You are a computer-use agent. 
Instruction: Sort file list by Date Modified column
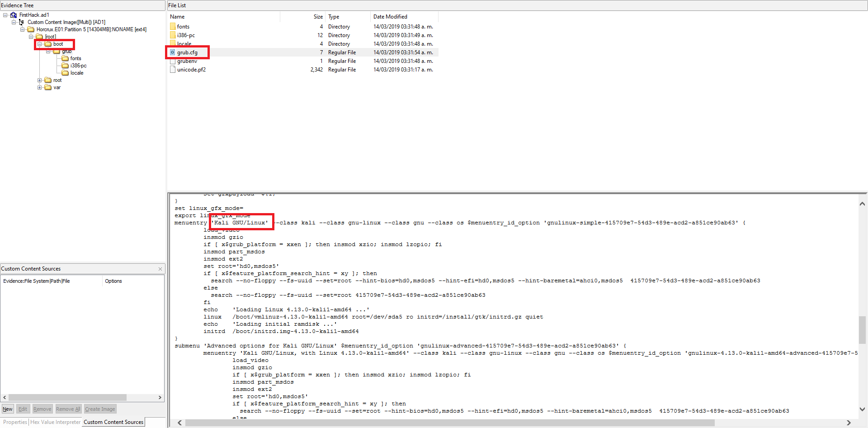point(390,17)
